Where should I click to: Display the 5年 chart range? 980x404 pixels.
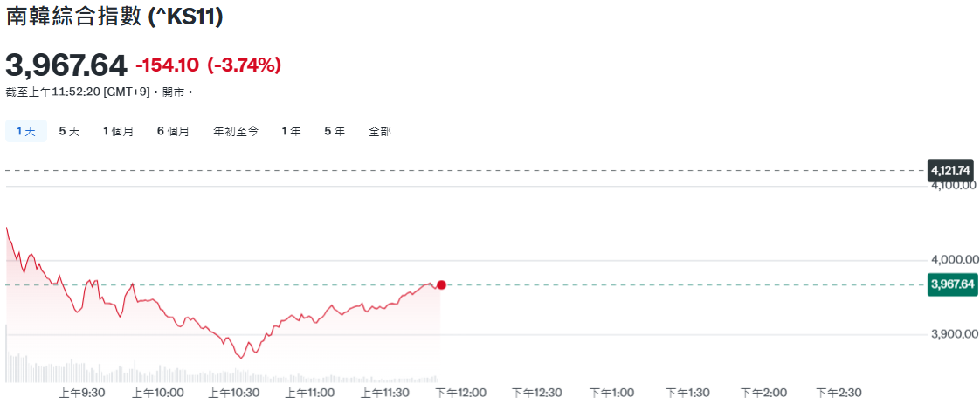(x=335, y=131)
